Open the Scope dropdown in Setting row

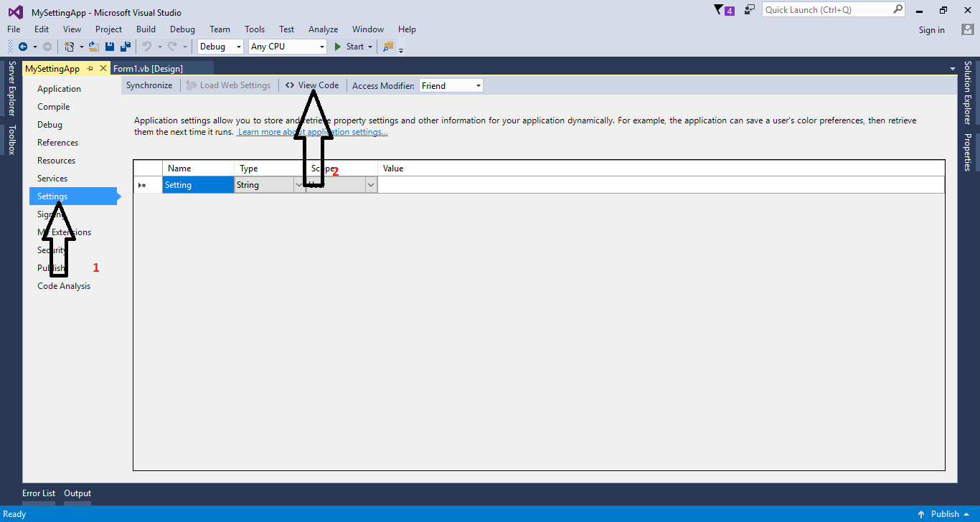point(371,185)
